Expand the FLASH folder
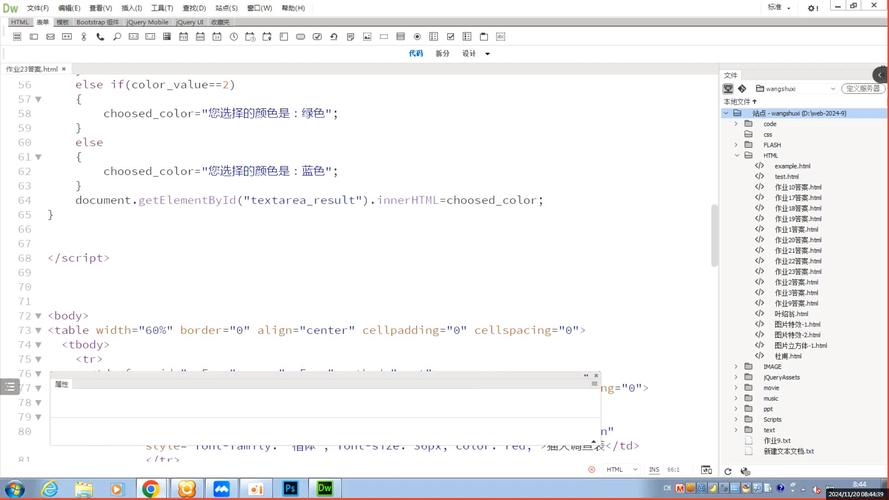The width and height of the screenshot is (889, 500). [736, 145]
